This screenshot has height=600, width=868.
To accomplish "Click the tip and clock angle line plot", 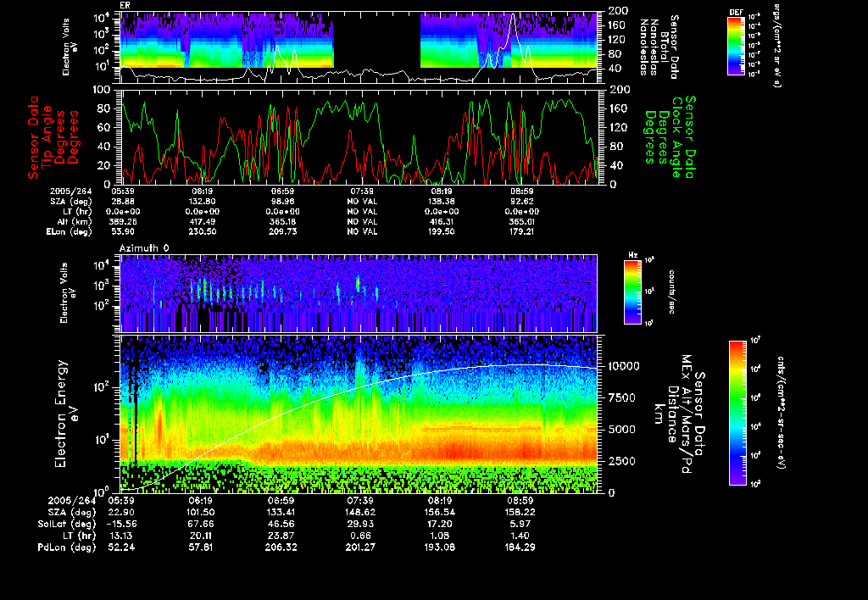I will pos(359,137).
